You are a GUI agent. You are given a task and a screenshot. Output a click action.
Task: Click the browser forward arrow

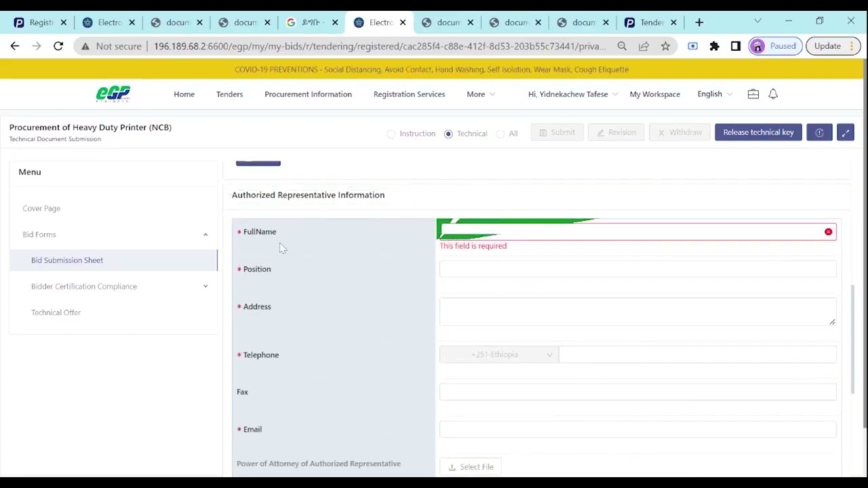(x=37, y=46)
